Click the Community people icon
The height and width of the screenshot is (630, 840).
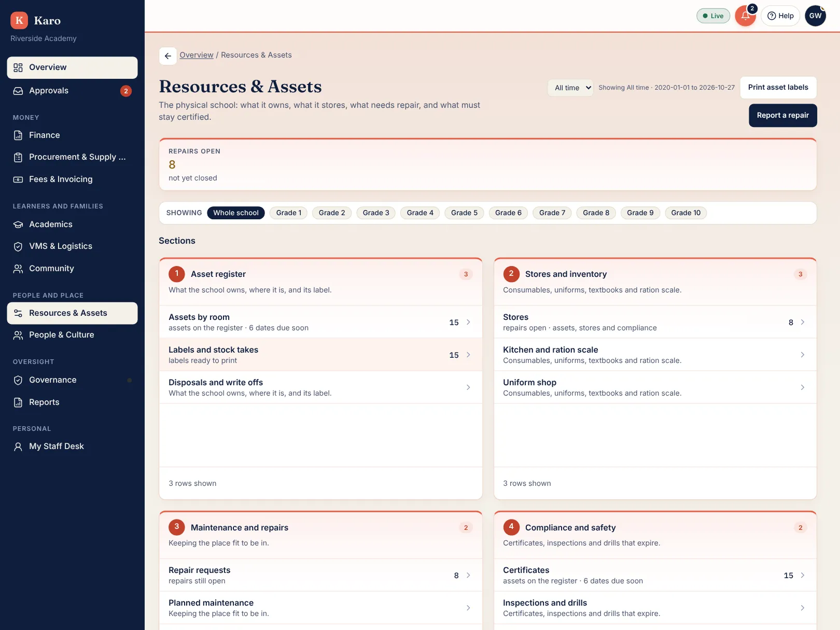tap(18, 269)
